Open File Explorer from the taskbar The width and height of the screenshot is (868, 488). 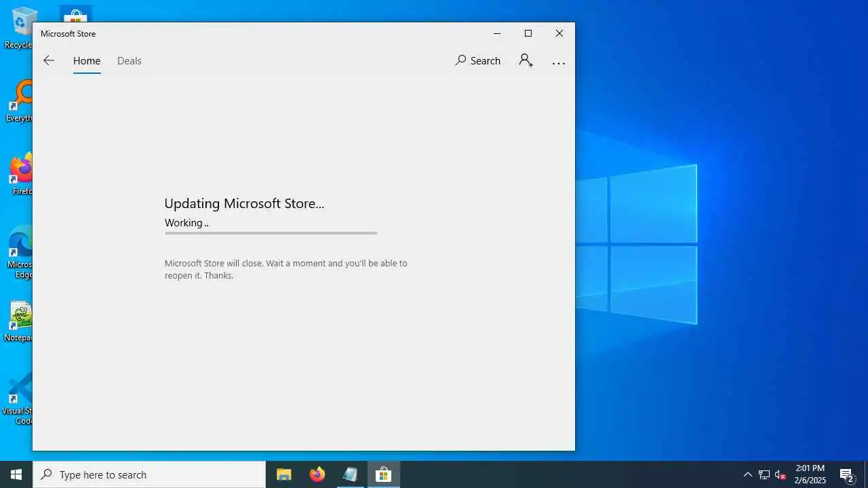[x=284, y=474]
